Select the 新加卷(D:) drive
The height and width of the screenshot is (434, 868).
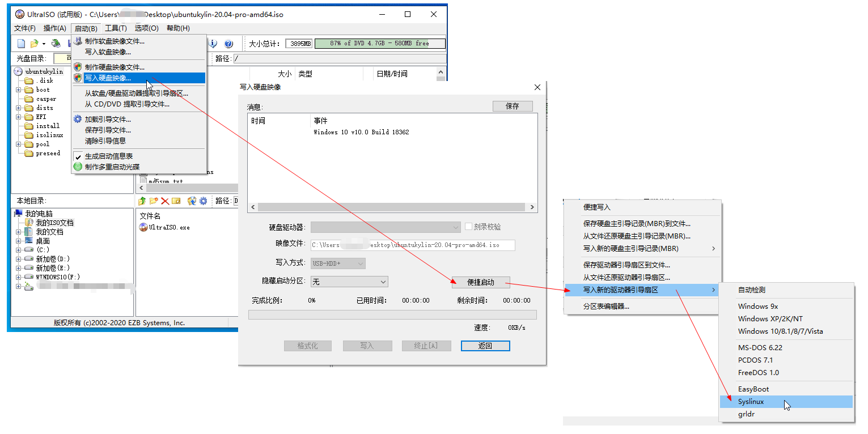48,259
